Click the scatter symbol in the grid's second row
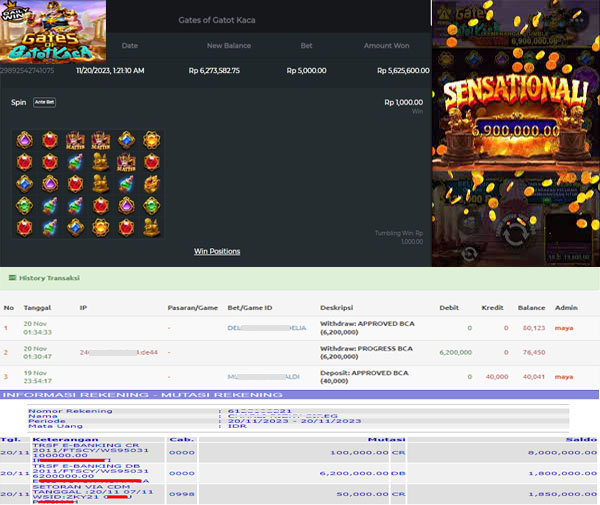The width and height of the screenshot is (600, 505). tap(126, 162)
